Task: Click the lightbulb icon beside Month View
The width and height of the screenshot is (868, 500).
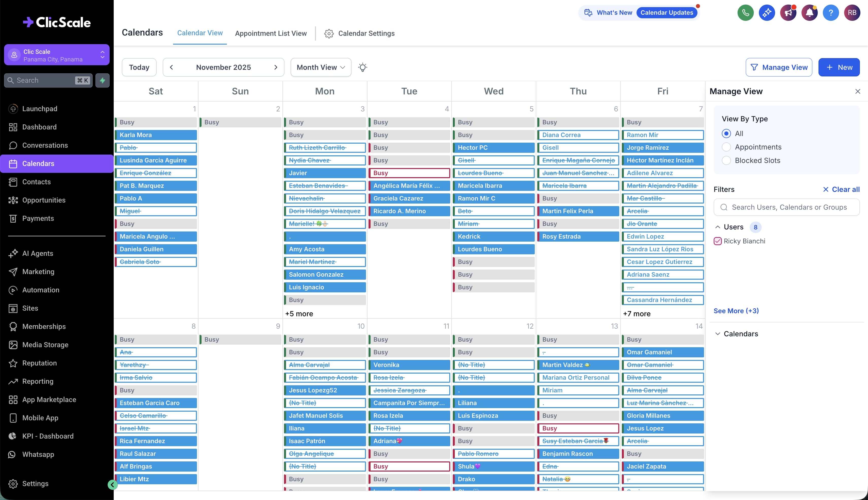Action: 363,67
